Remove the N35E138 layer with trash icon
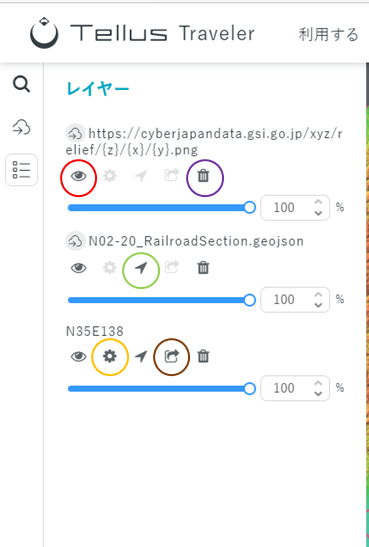This screenshot has width=369, height=547. (203, 356)
